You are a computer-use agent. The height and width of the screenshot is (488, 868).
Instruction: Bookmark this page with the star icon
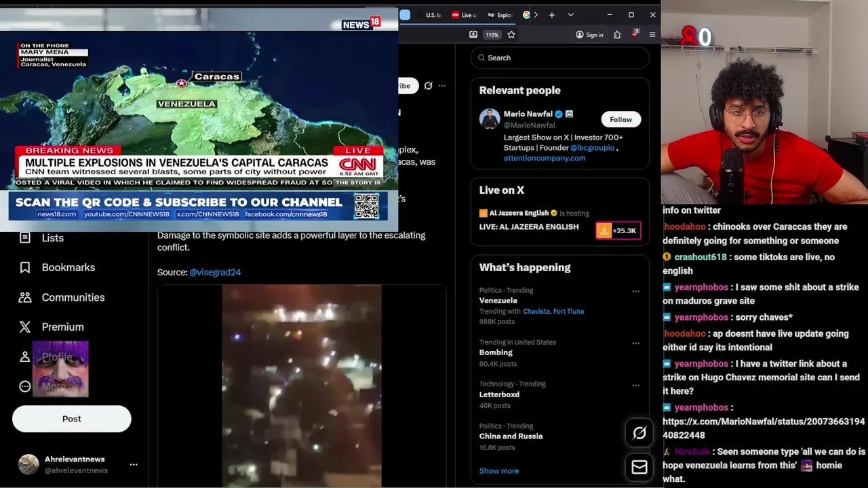coord(511,35)
